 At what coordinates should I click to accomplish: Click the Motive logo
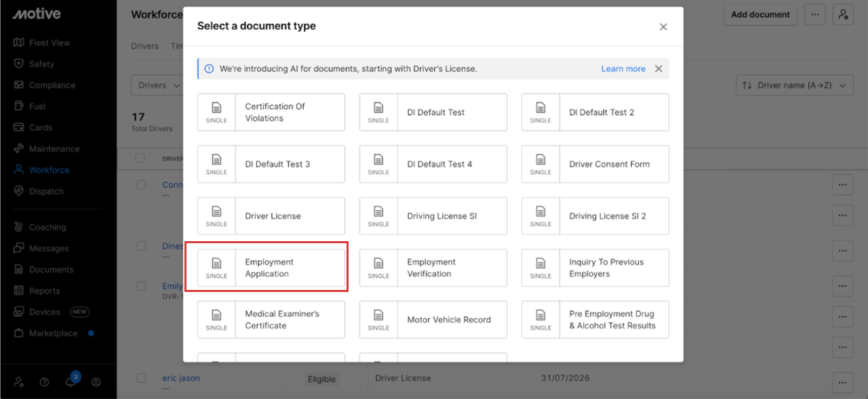37,14
